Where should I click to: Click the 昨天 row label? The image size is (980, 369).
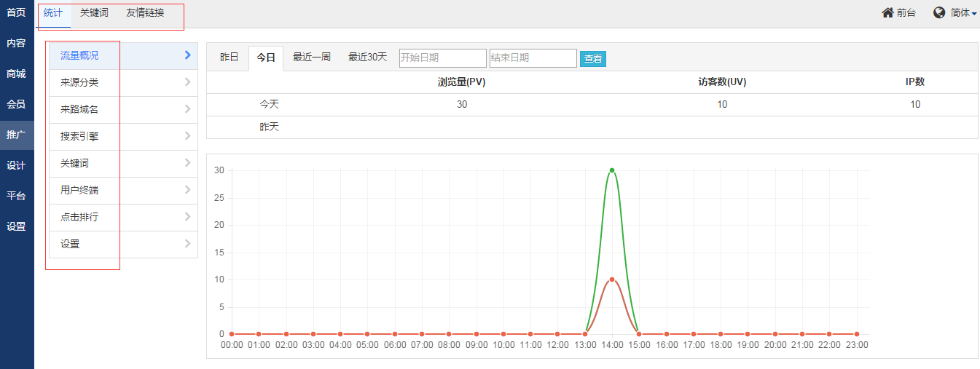270,127
